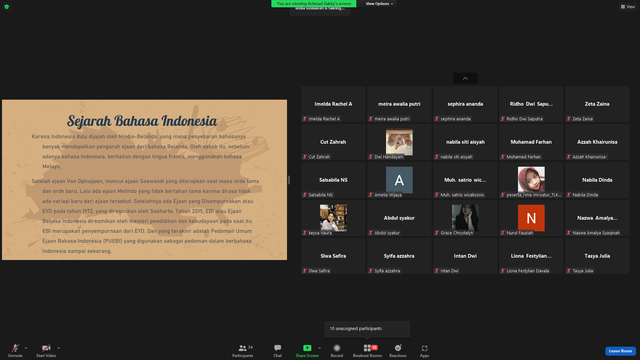Click the Leave Room button
This screenshot has width=640, height=360.
point(620,351)
